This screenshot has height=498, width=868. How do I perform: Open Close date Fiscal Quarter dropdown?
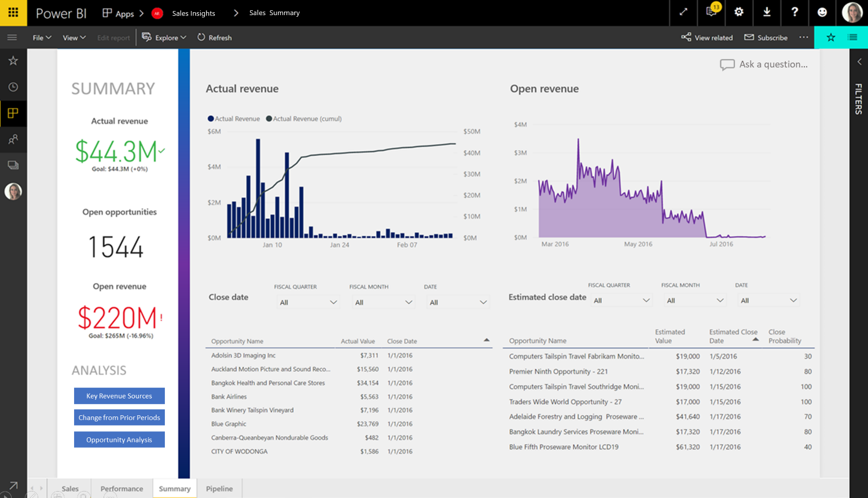coord(308,302)
